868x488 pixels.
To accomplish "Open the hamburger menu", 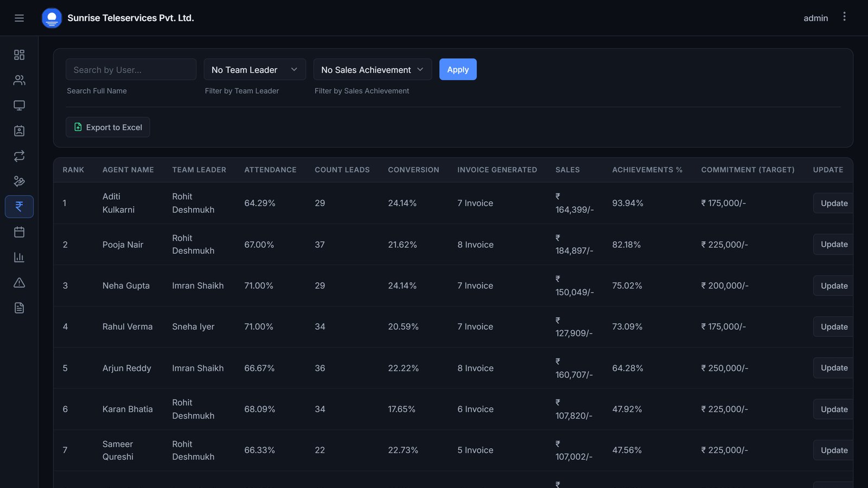I will tap(19, 18).
